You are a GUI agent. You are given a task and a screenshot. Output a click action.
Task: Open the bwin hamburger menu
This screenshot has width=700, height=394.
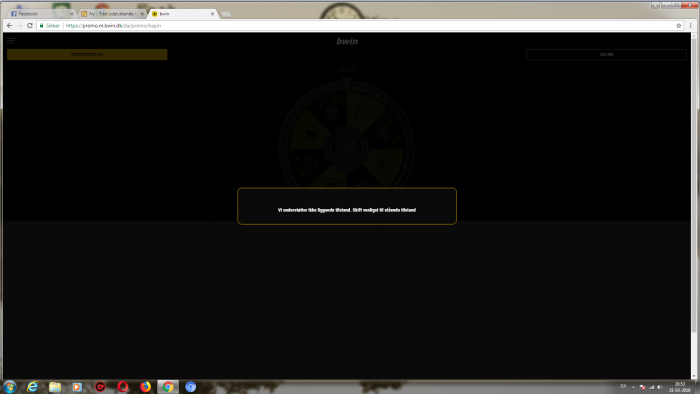11,40
